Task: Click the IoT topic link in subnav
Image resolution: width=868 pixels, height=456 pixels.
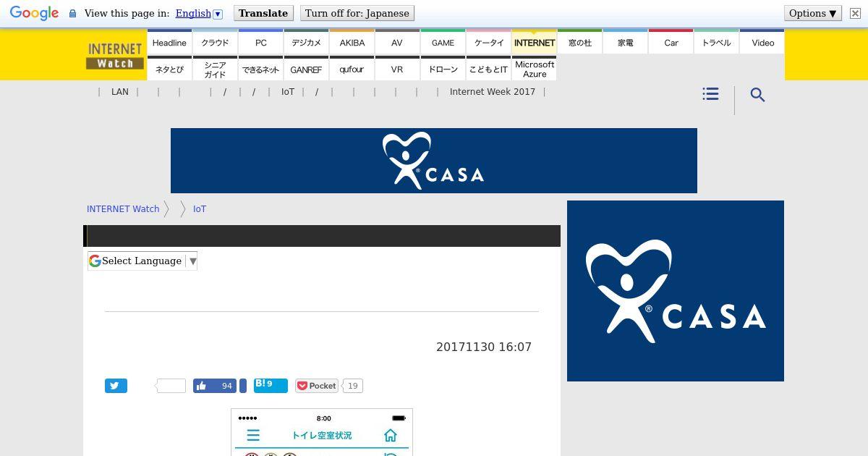Action: tap(288, 92)
